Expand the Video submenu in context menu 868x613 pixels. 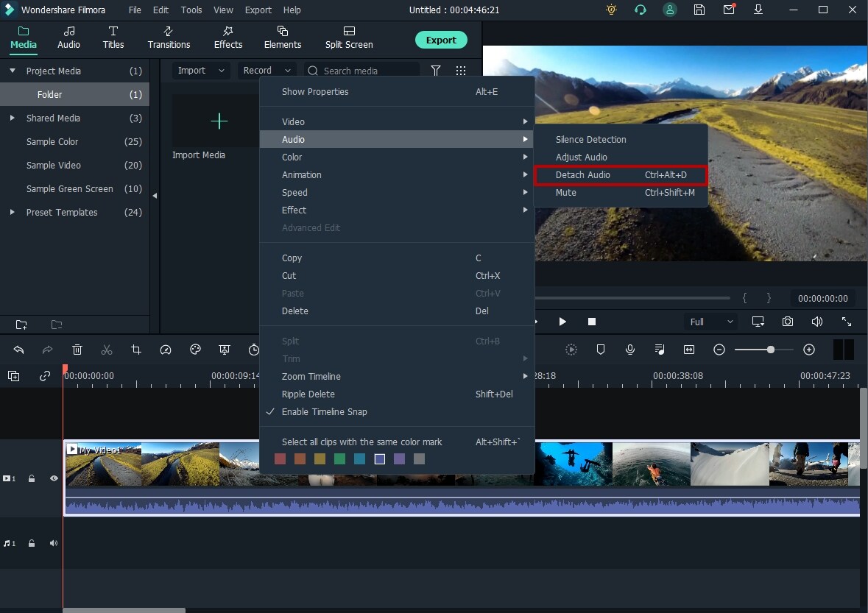click(397, 121)
